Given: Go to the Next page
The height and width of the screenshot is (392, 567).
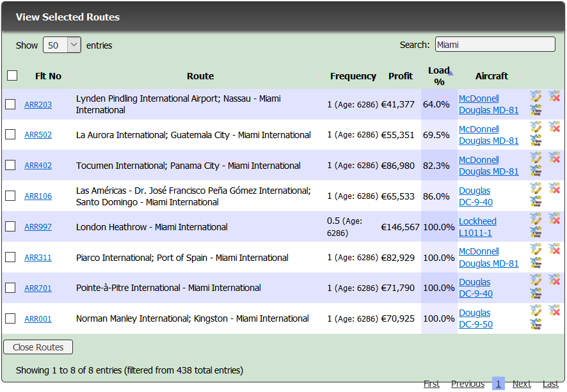Looking at the screenshot, I should pos(521,384).
